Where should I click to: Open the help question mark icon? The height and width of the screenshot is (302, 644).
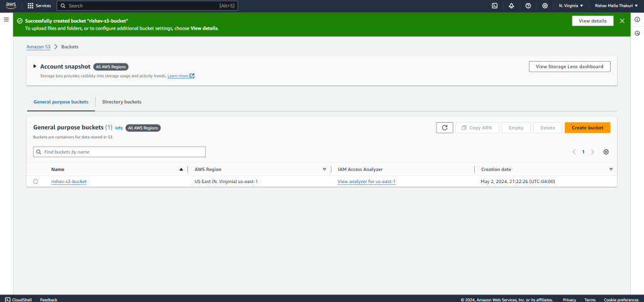pos(528,6)
